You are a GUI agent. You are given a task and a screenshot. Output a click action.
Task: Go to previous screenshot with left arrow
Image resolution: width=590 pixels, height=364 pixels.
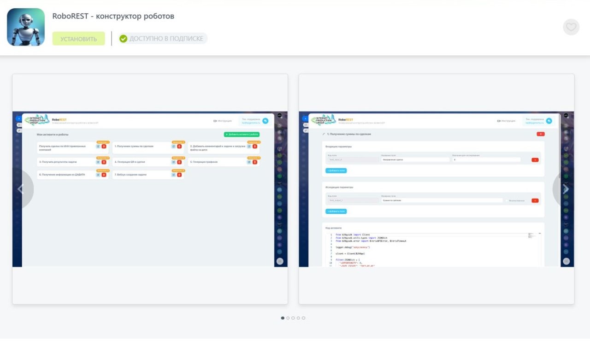click(x=21, y=189)
